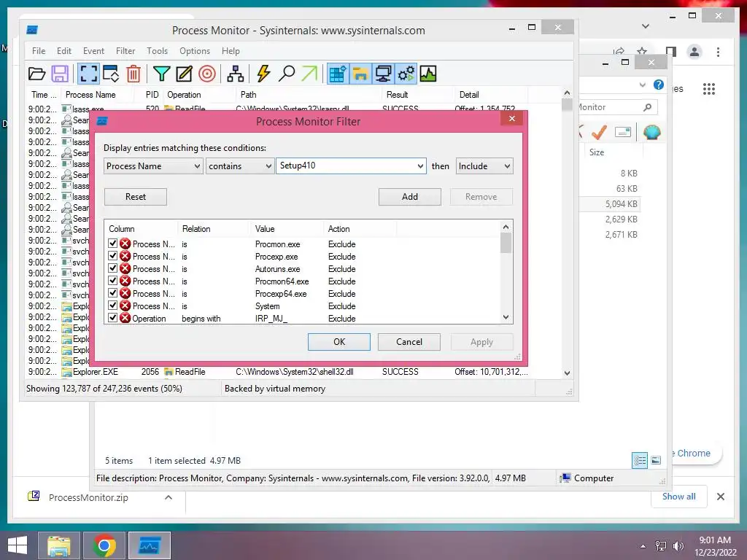
Task: Click the Process Monitor title bar icon
Action: (32, 30)
